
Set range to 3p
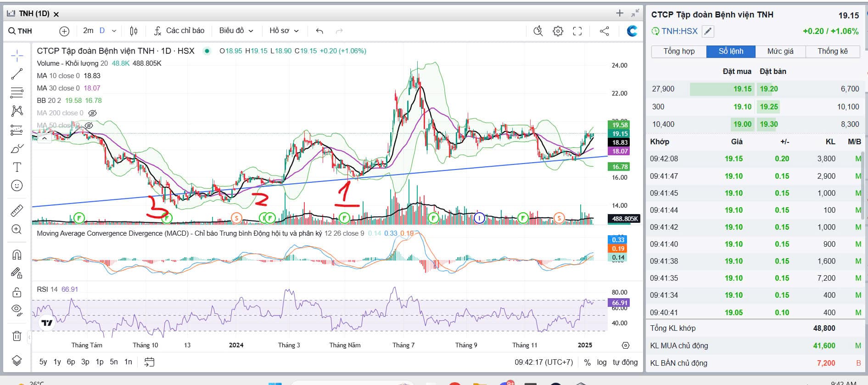85,362
